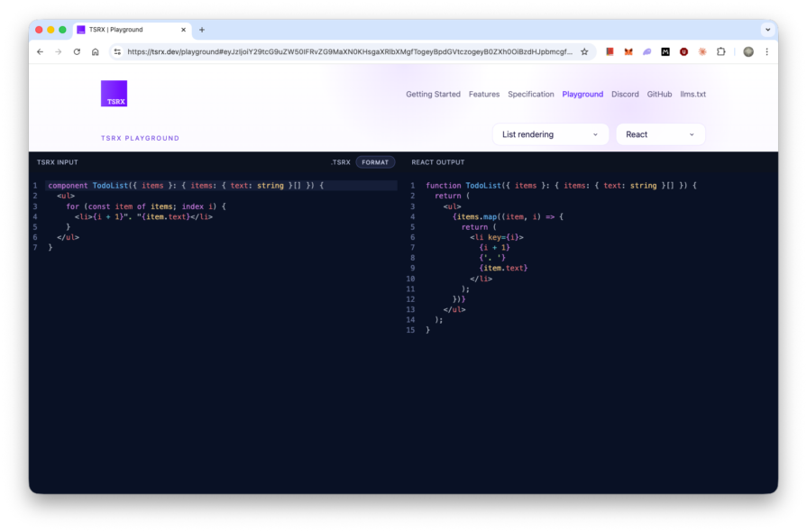Go back to previous page
Image resolution: width=807 pixels, height=532 pixels.
click(x=41, y=51)
